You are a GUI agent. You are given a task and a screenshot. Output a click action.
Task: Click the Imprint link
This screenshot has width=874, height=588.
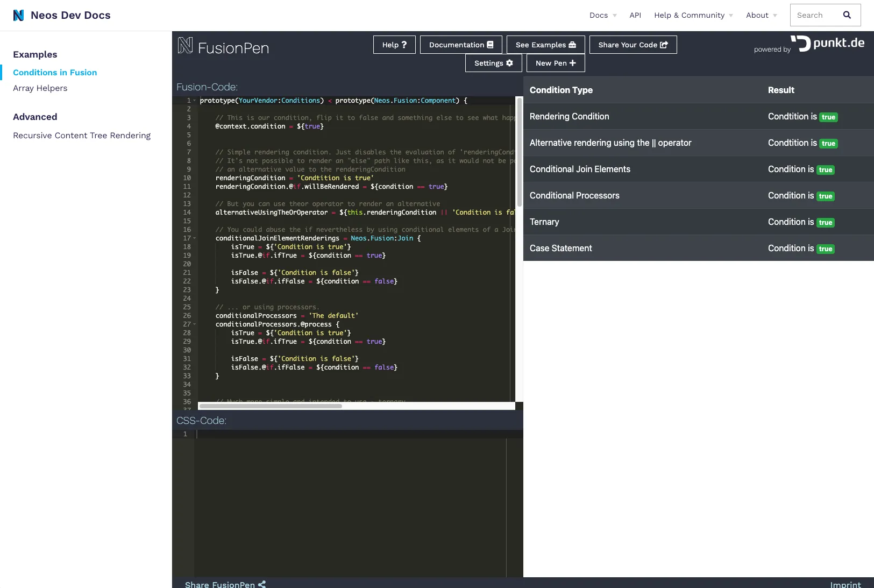(845, 584)
